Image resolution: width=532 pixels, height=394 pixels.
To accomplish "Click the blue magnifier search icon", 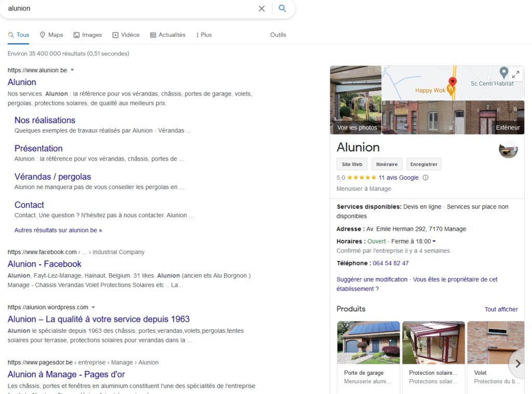I will coord(282,8).
